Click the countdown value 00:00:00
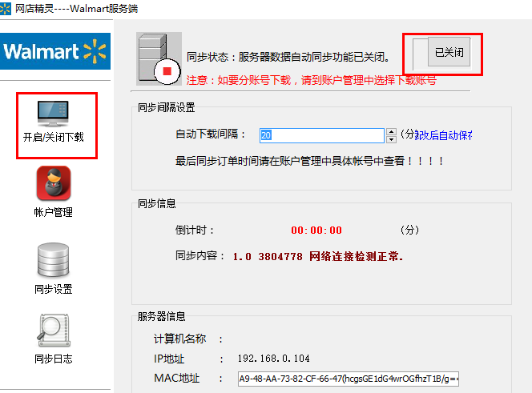 [316, 231]
